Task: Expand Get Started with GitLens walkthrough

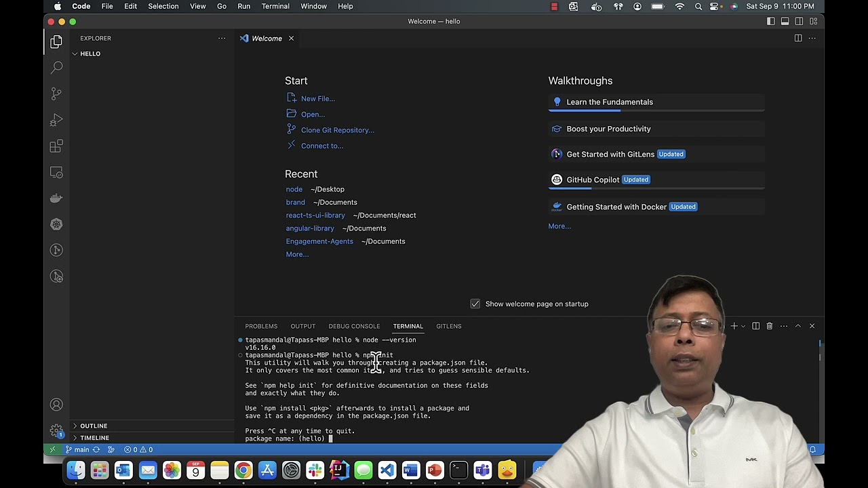Action: (656, 154)
